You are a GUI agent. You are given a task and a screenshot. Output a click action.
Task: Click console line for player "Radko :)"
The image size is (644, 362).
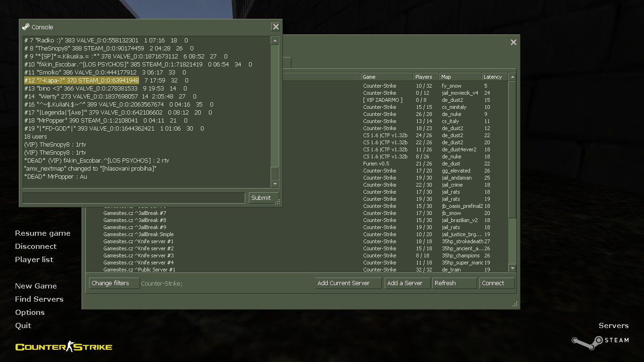coord(106,40)
